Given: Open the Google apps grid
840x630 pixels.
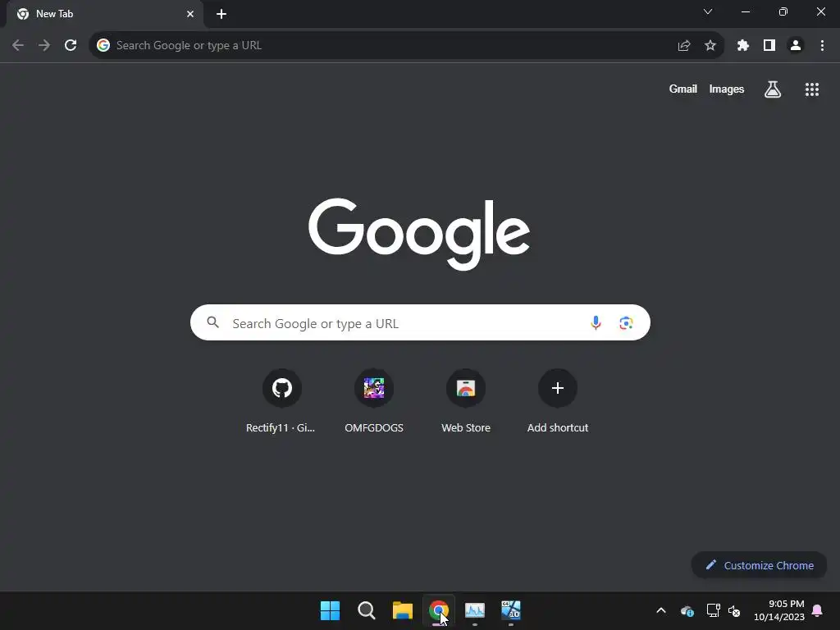Looking at the screenshot, I should coord(811,89).
